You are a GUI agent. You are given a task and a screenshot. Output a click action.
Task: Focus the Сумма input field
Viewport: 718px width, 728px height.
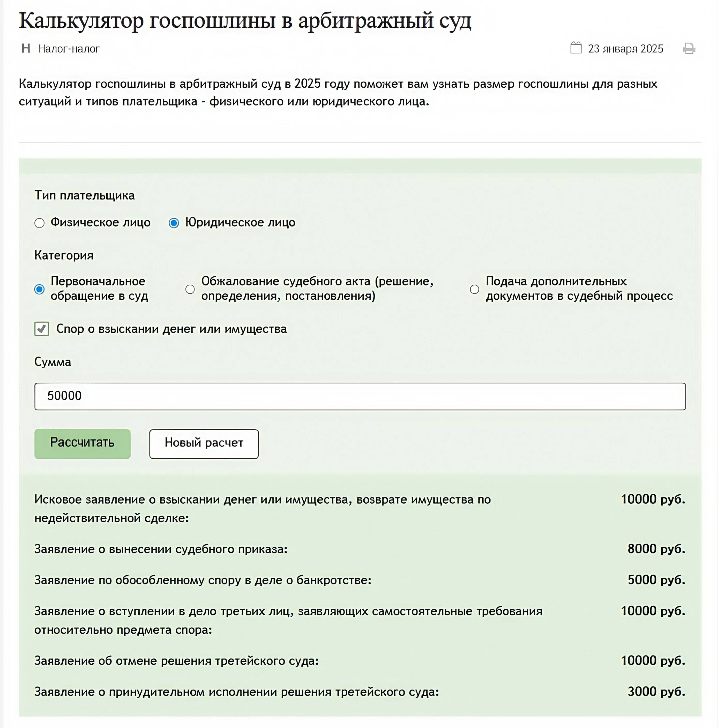[360, 396]
